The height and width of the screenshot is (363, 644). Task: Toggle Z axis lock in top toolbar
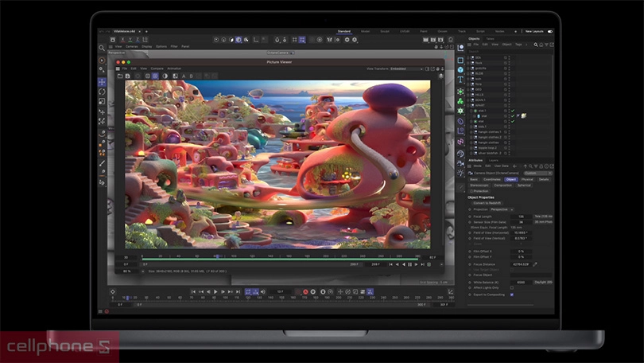coord(138,40)
